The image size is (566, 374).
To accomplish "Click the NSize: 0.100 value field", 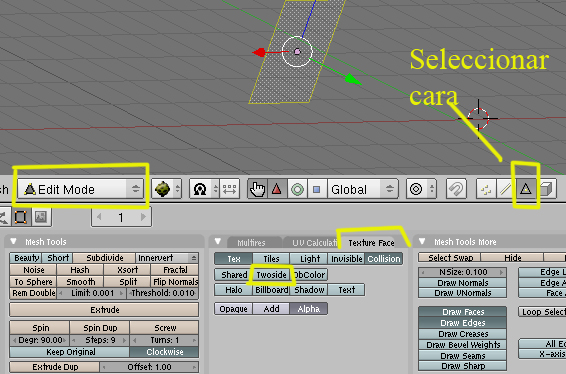I will (x=463, y=272).
